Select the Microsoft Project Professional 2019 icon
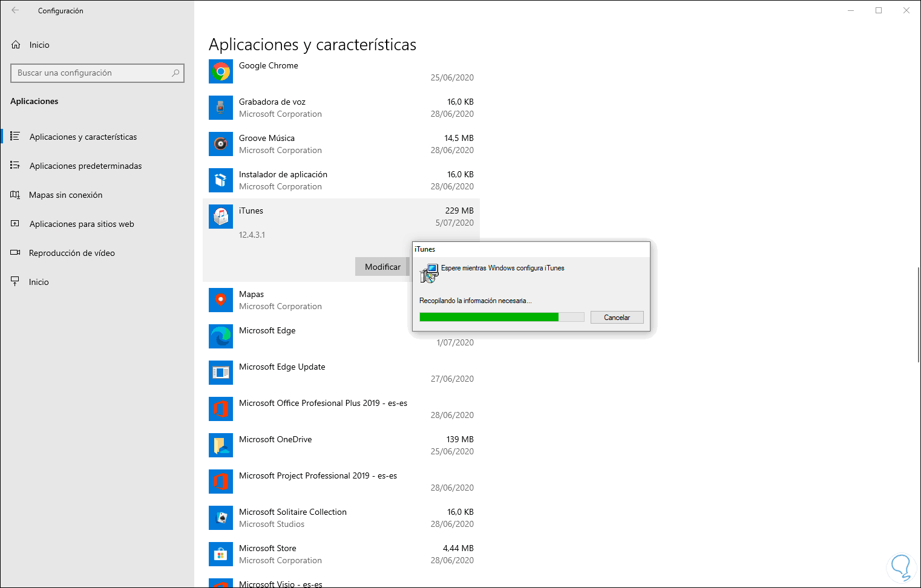This screenshot has width=921, height=588. click(x=221, y=482)
